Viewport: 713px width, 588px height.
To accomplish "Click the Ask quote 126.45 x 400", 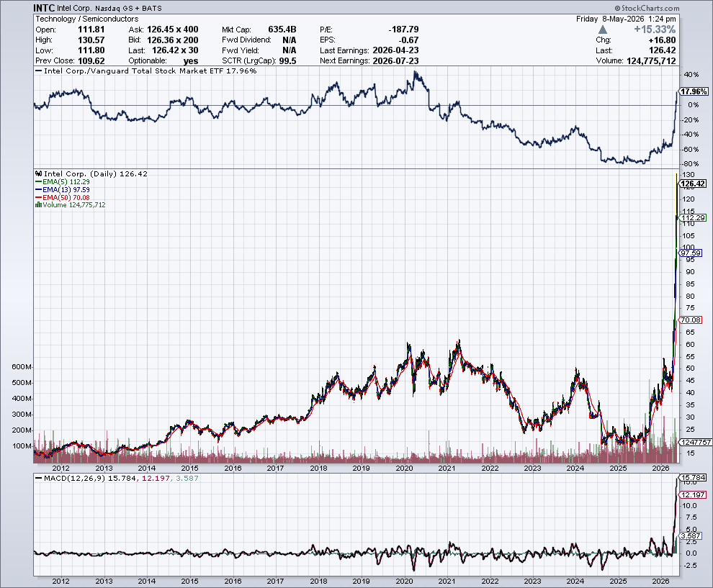I will 172,30.
